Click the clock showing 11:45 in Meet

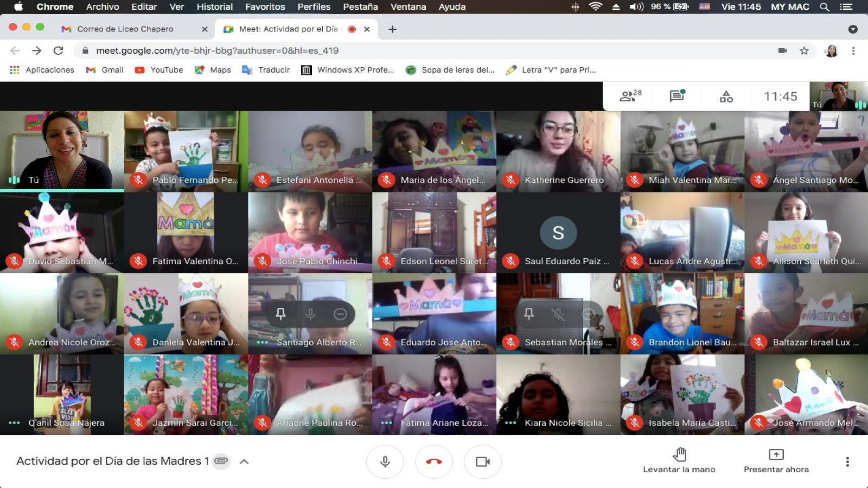tap(781, 97)
